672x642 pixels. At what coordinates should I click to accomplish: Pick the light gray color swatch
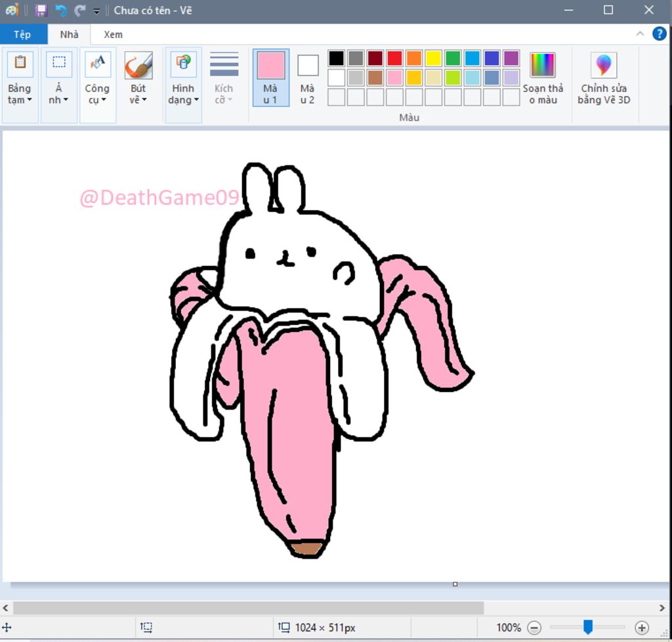coord(356,77)
